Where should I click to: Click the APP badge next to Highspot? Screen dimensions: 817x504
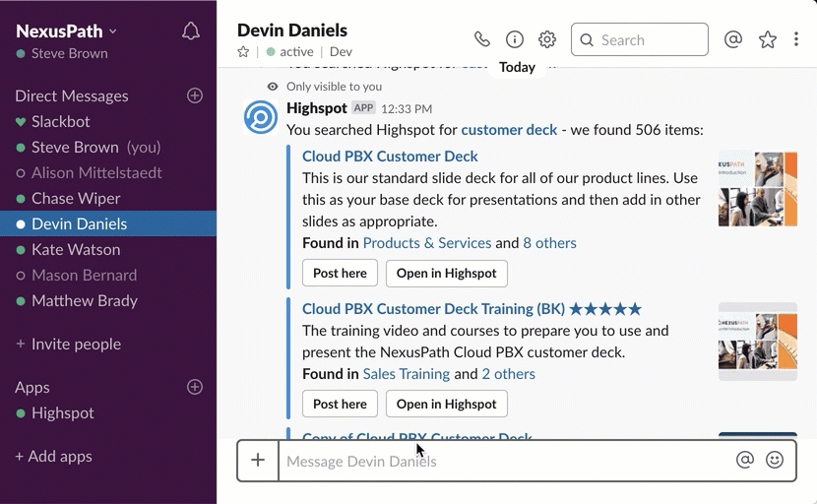tap(363, 108)
